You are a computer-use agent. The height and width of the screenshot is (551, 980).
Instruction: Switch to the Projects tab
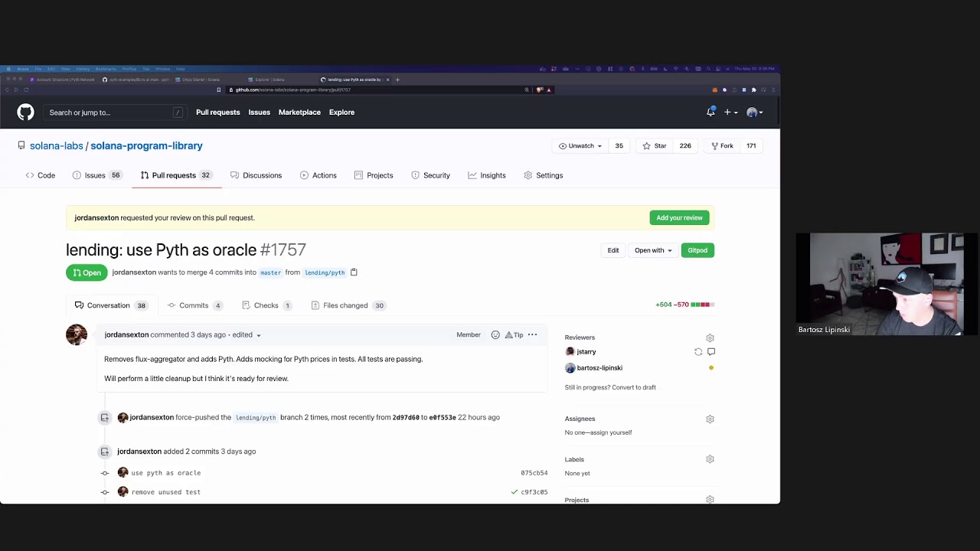point(374,175)
